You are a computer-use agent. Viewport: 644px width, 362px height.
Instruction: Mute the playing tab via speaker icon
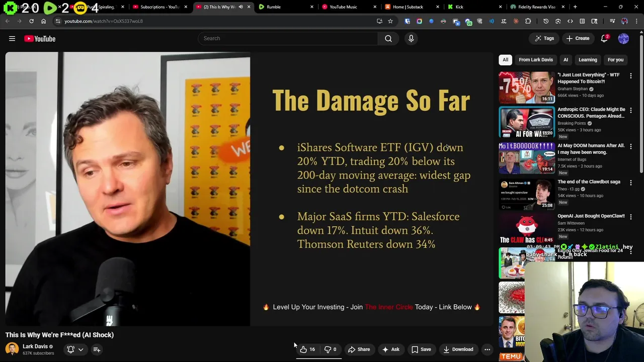pos(240,7)
